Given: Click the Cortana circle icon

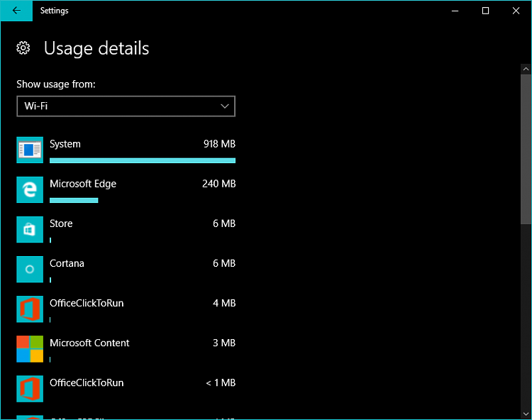Looking at the screenshot, I should 30,269.
